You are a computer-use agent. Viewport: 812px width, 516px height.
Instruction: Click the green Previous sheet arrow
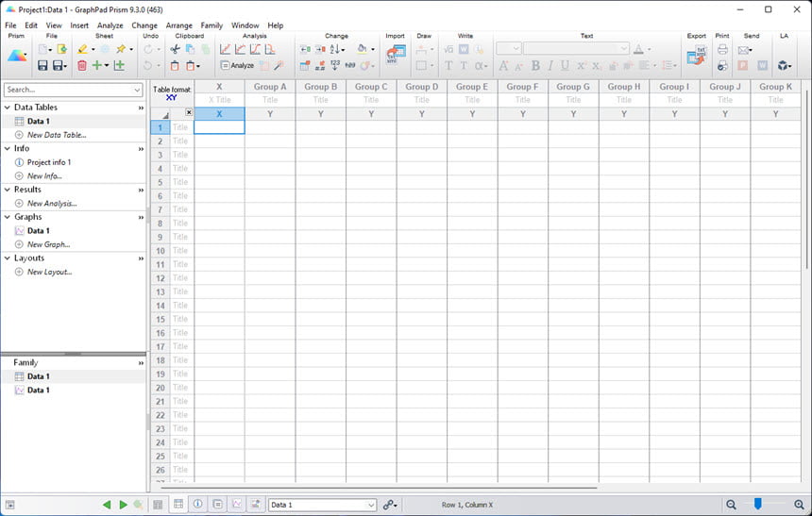[x=107, y=504]
